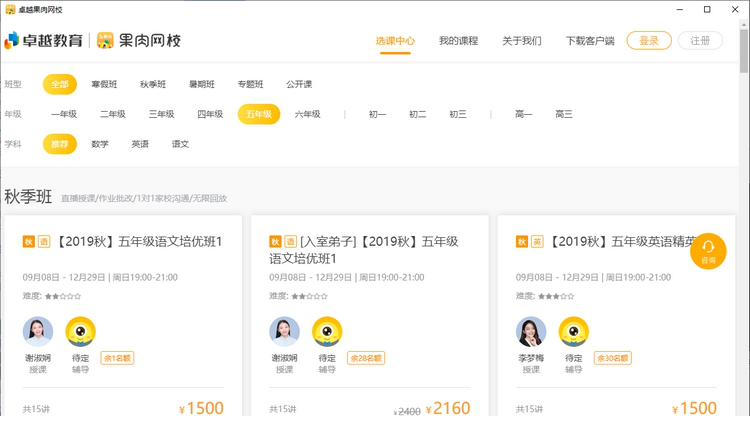
Task: Click 下载客户端 in navigation
Action: 590,41
